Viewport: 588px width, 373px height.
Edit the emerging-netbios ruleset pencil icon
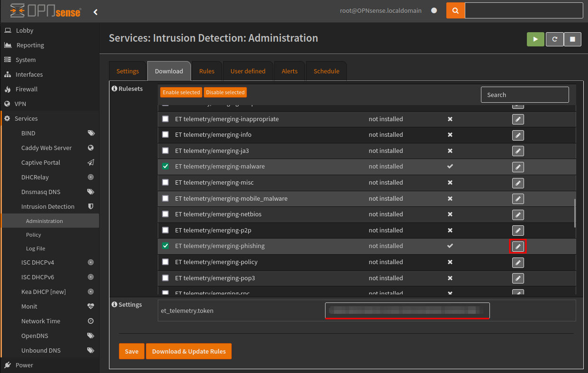(518, 215)
